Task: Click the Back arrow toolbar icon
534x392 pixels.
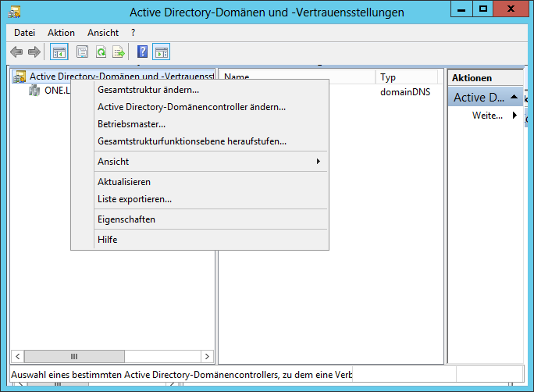Action: tap(16, 52)
